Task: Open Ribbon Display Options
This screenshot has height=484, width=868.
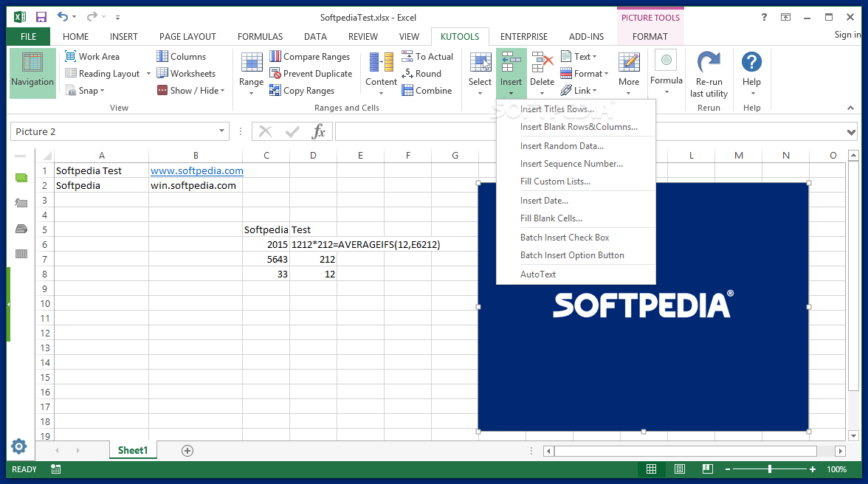Action: 785,17
